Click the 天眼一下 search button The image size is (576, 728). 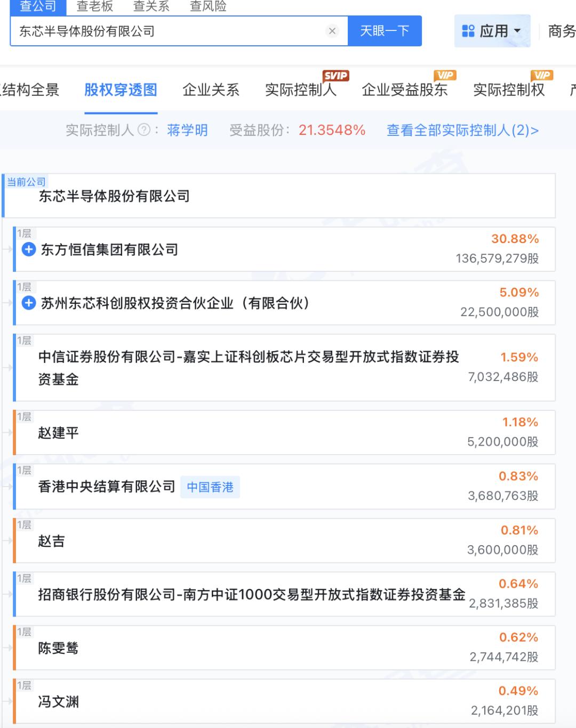tap(385, 31)
